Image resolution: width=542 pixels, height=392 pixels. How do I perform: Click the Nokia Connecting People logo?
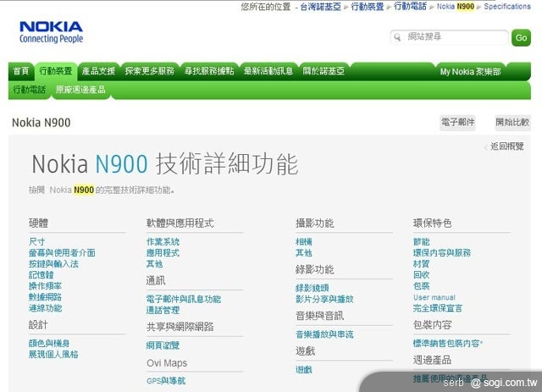(x=51, y=32)
